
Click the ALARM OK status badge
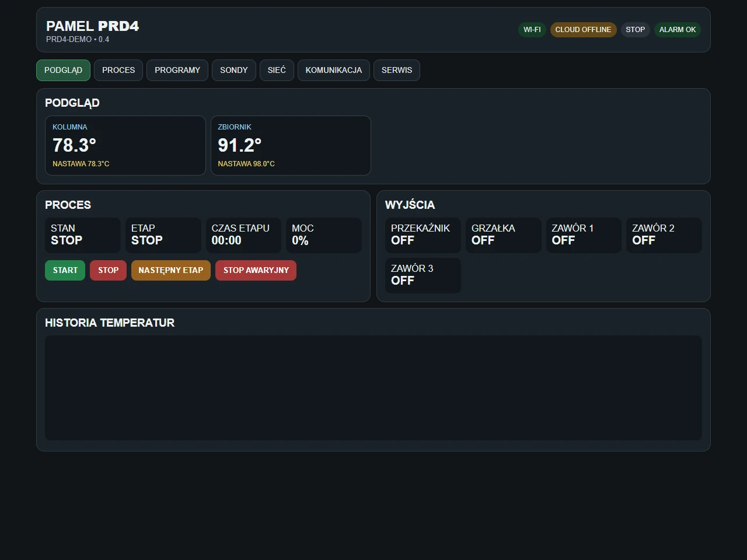tap(678, 30)
